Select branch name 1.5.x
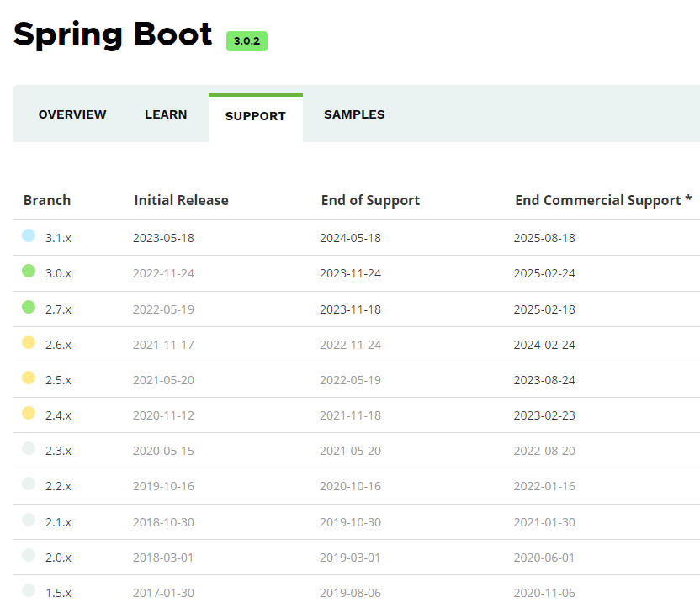The image size is (700, 613). (x=59, y=593)
